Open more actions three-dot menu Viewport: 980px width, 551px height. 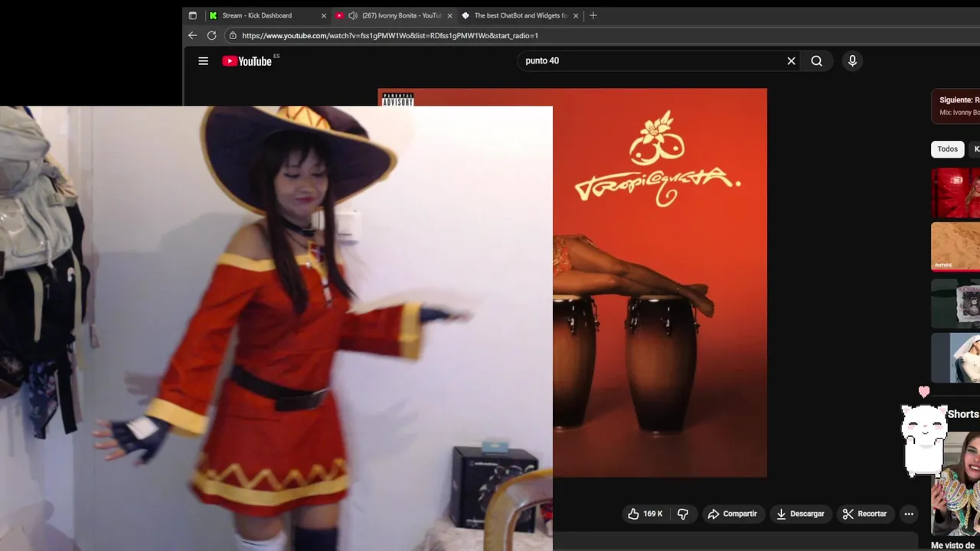pos(908,514)
